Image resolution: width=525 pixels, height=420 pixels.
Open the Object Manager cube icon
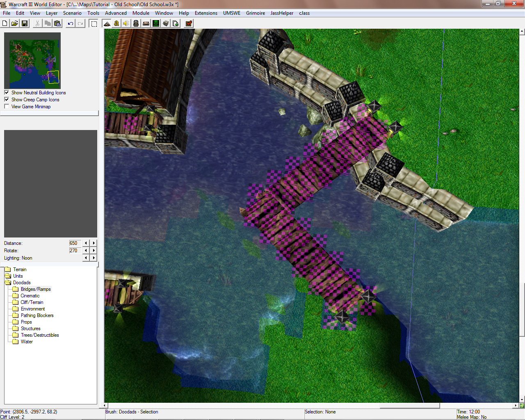(x=166, y=23)
